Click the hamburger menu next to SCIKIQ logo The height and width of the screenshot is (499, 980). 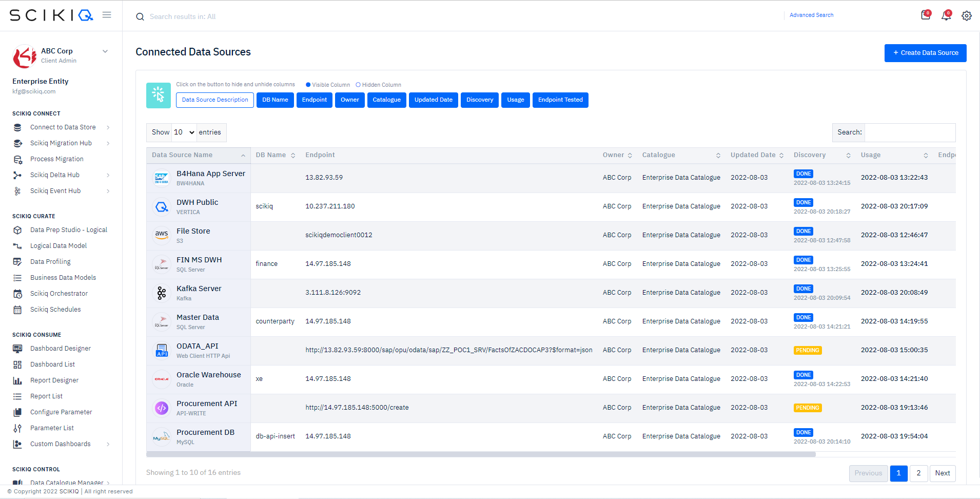tap(107, 14)
